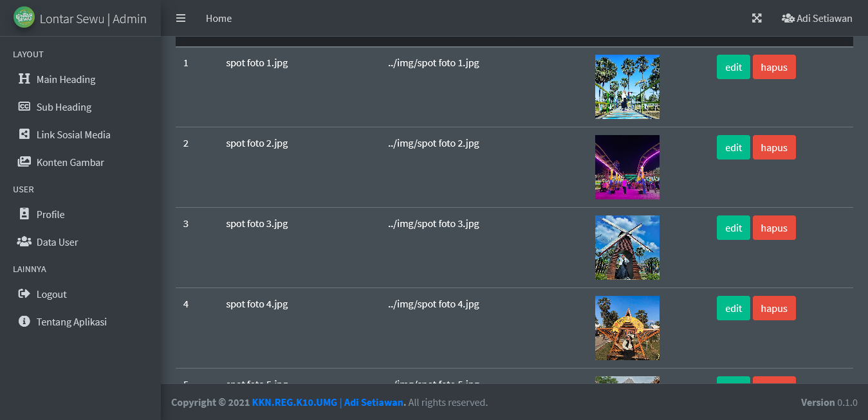Screen dimensions: 868x420
Task: Click the spot foto 3 windmill thumbnail
Action: [x=627, y=248]
